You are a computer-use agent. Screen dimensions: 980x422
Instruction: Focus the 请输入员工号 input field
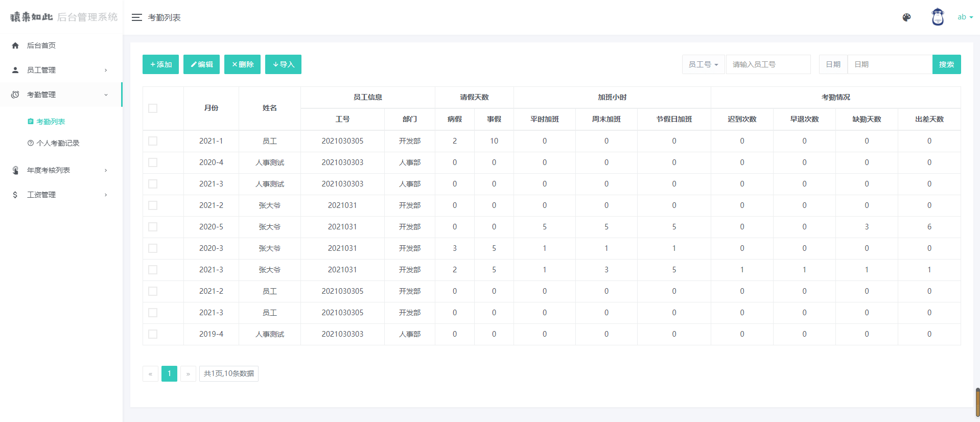[768, 64]
